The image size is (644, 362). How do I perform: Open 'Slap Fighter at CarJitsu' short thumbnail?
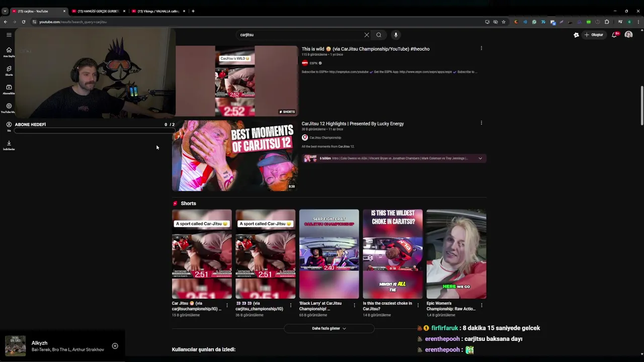coord(329,254)
